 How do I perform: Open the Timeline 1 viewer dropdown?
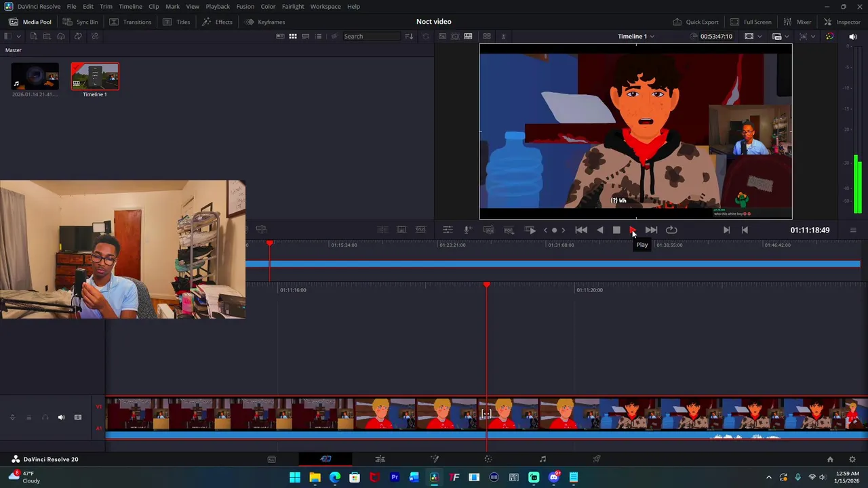pos(635,36)
